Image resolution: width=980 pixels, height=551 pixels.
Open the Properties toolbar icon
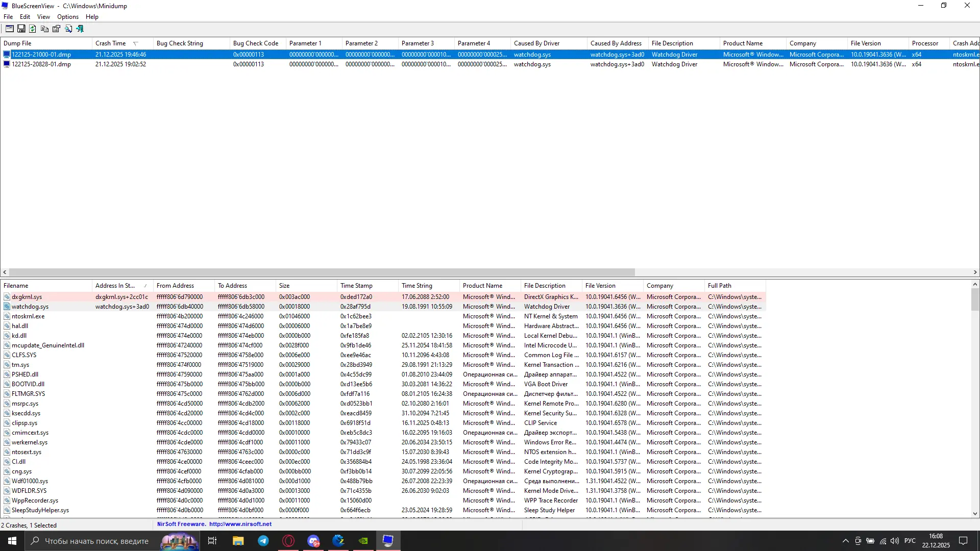click(56, 29)
